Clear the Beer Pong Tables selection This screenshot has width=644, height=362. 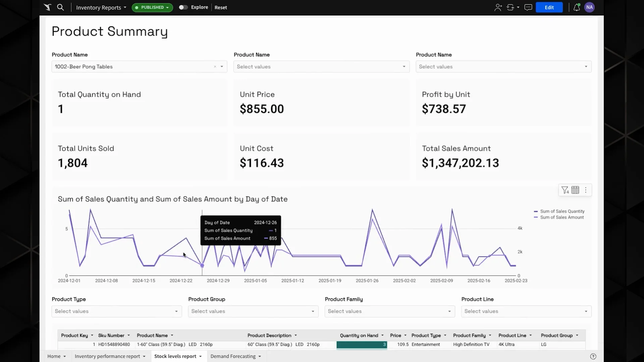(x=215, y=67)
